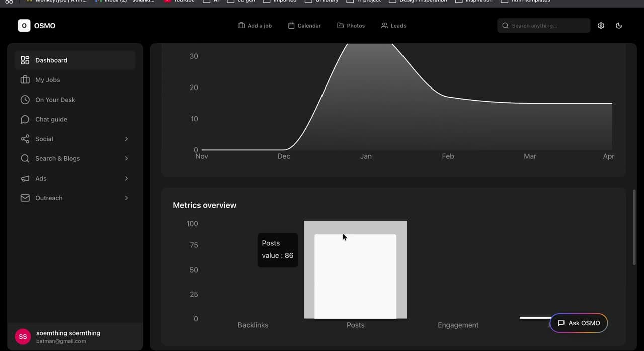The width and height of the screenshot is (644, 351).
Task: Click the Calendar icon in top nav
Action: click(x=291, y=26)
